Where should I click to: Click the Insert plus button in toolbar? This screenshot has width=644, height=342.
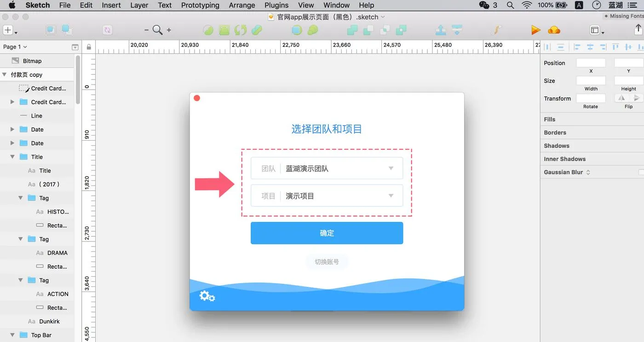click(8, 30)
